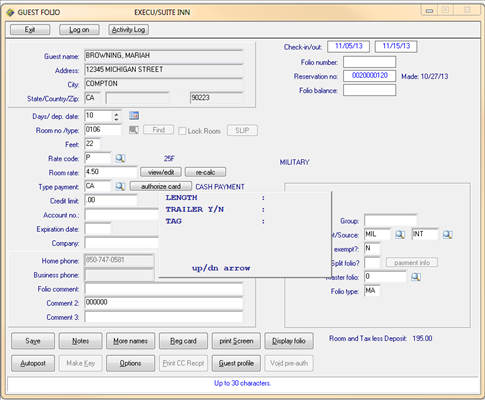Click the Print CC Recpt button
485x400 pixels.
pyautogui.click(x=183, y=363)
